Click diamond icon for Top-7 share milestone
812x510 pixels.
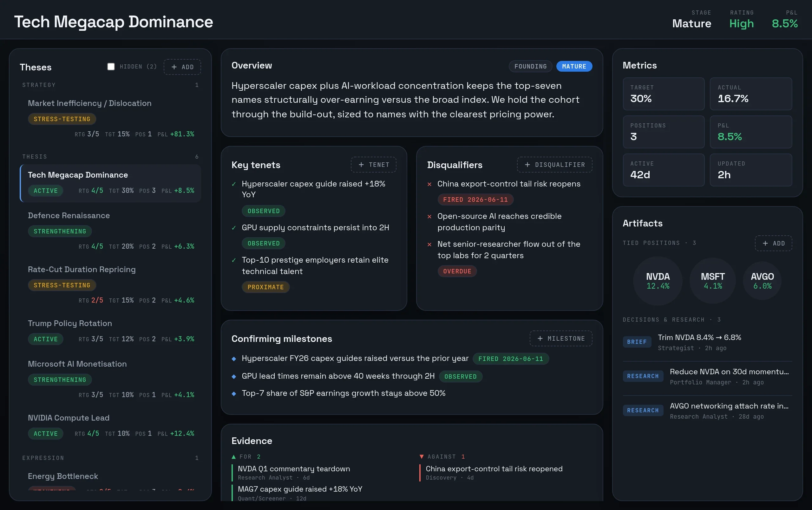pos(234,393)
